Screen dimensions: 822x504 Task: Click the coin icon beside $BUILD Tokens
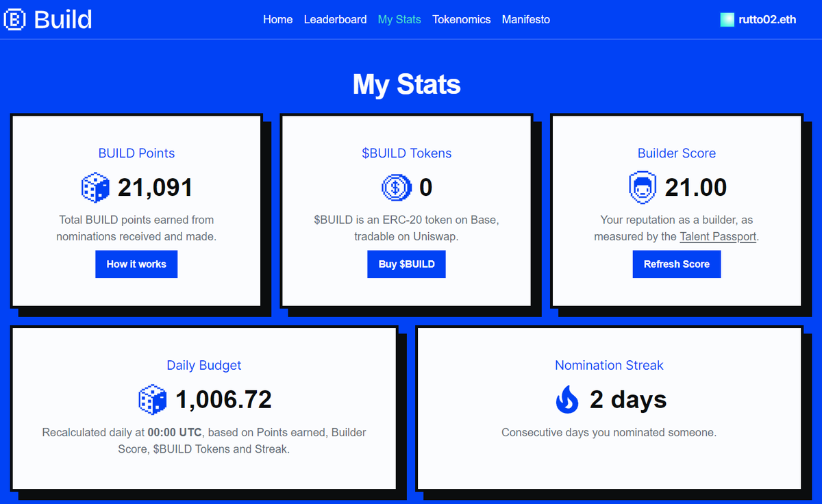coord(395,188)
